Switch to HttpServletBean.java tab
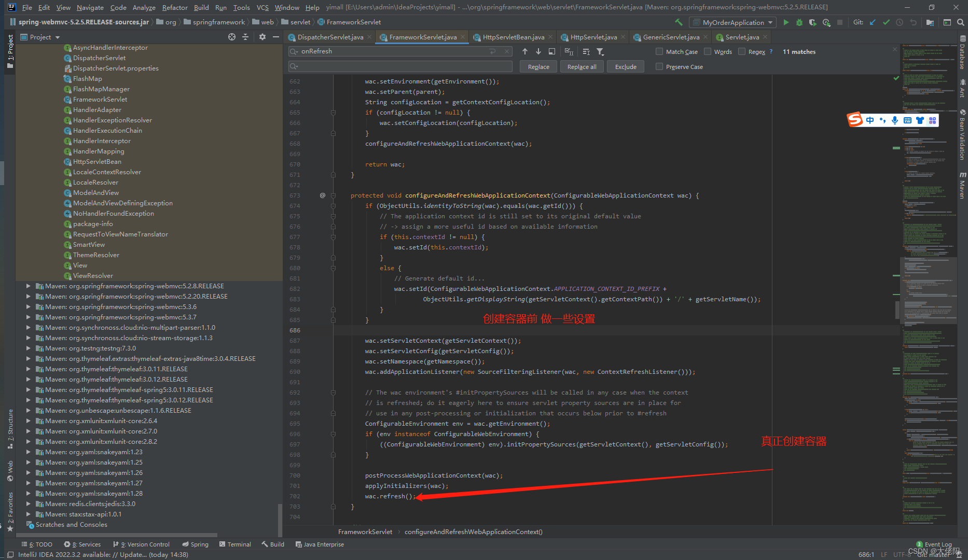Viewport: 968px width, 560px height. (514, 37)
